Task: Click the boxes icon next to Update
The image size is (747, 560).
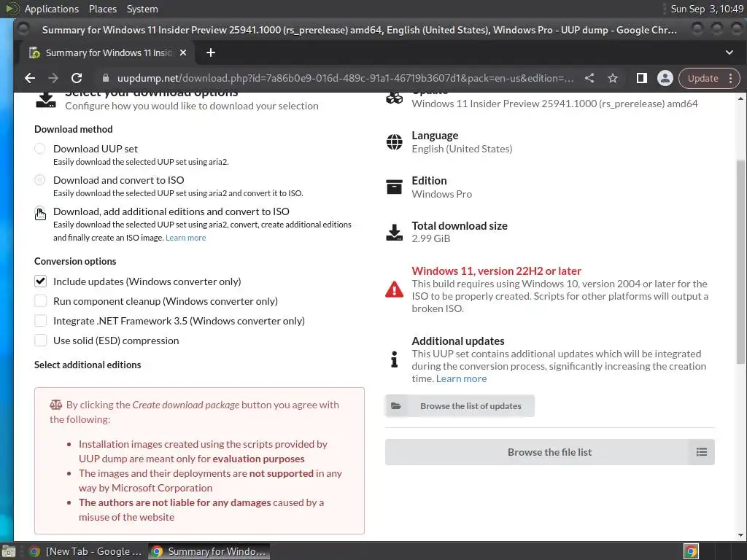Action: pos(395,98)
